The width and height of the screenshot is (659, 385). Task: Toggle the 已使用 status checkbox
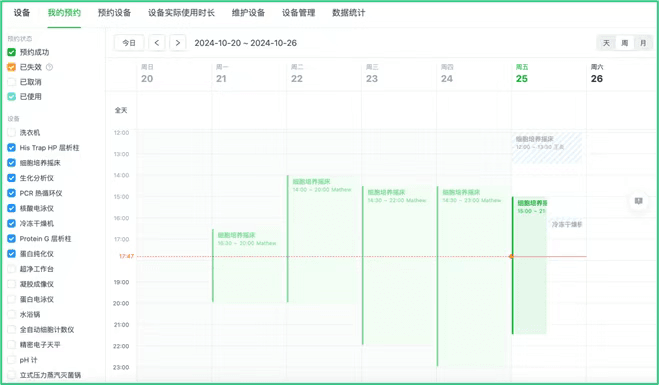tap(11, 97)
